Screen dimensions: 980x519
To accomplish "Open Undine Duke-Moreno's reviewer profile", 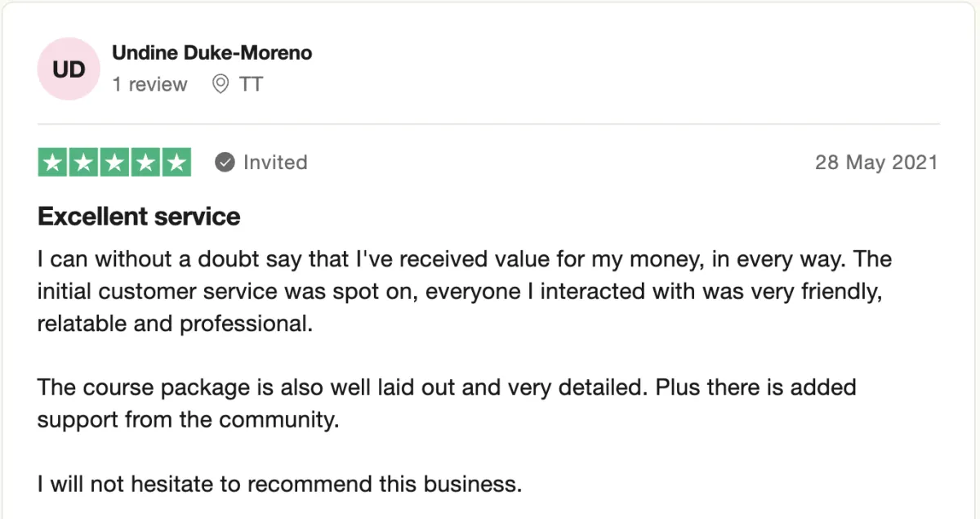I will point(212,53).
